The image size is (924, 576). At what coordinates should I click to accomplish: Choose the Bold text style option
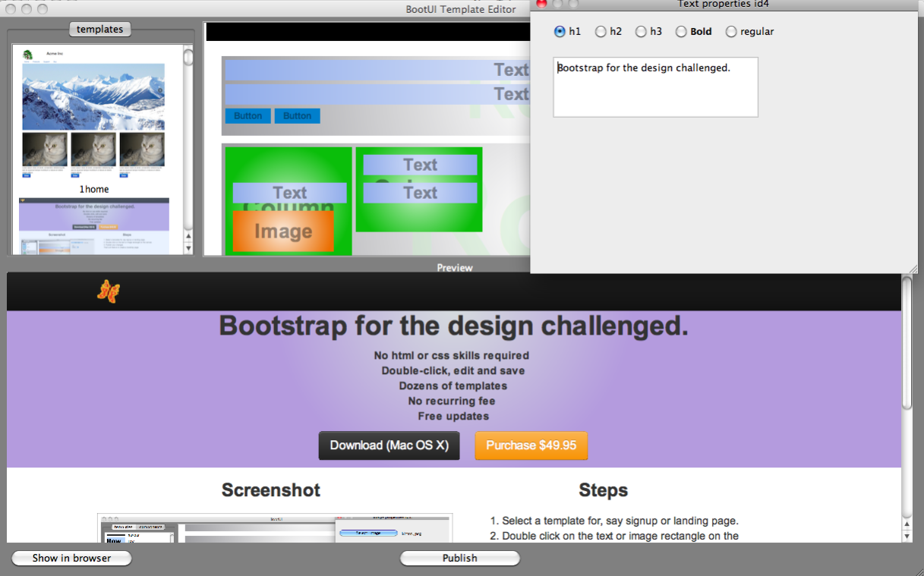681,31
